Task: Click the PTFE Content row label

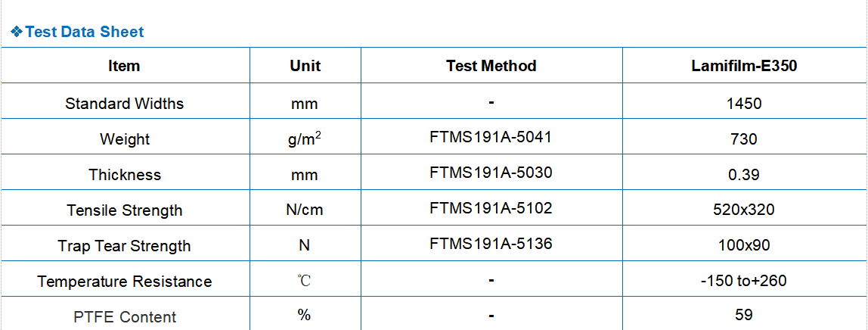Action: (124, 317)
